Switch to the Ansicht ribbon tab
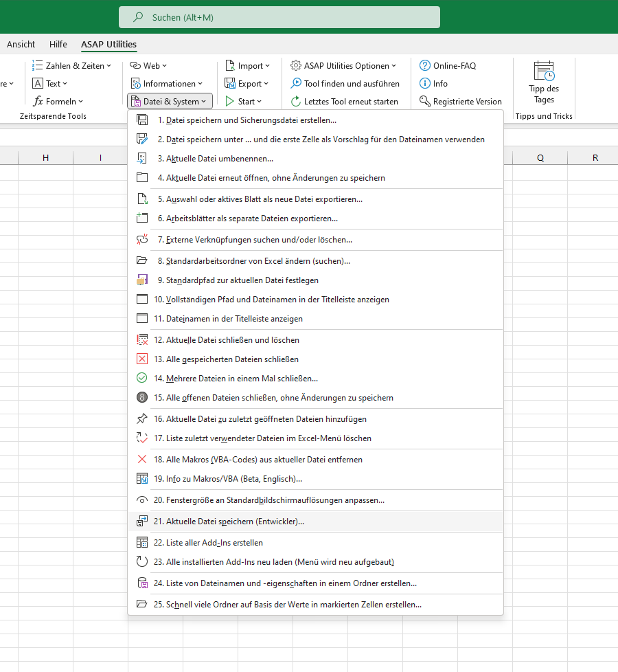Screen dimensions: 618x672 point(21,44)
